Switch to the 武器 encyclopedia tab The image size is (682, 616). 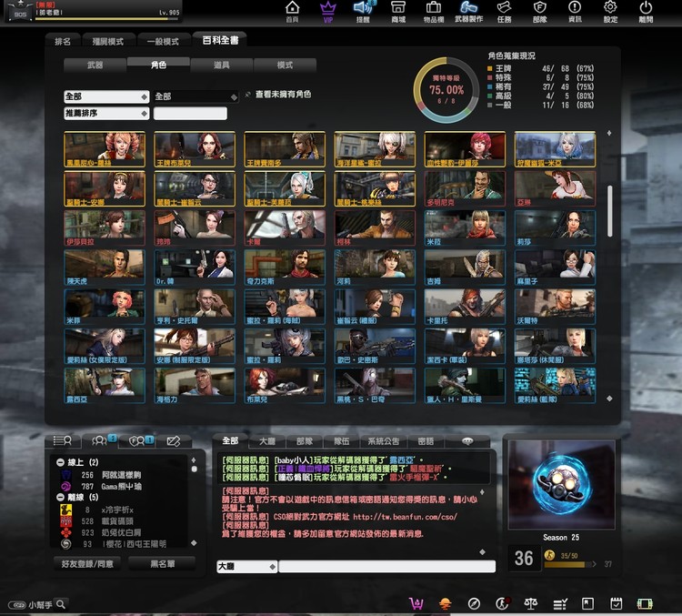pos(95,66)
